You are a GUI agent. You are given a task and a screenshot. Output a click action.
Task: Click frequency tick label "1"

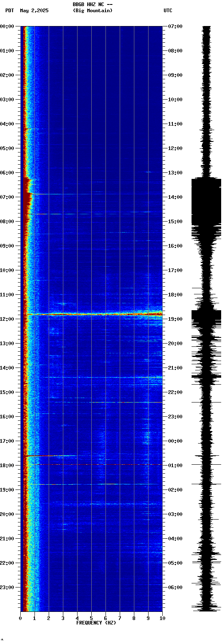click(x=34, y=618)
